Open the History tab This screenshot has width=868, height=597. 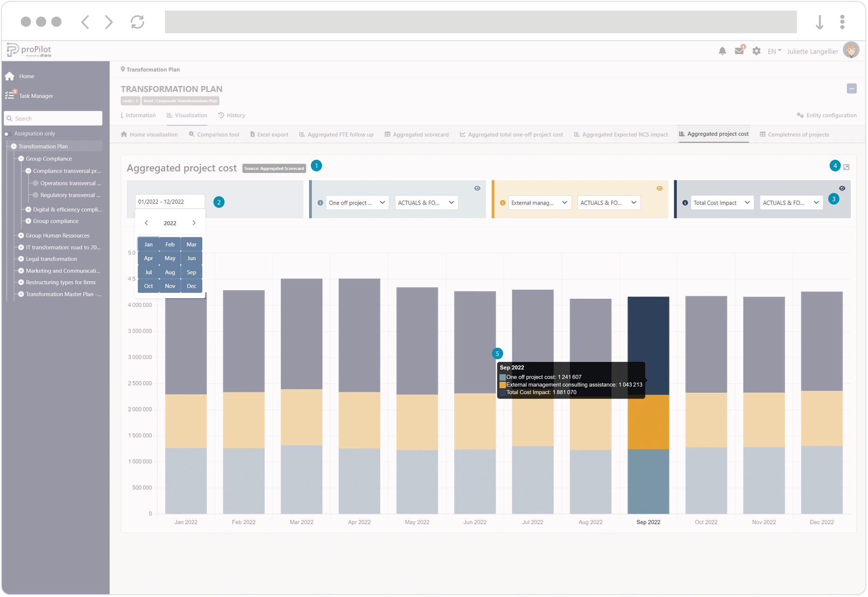pyautogui.click(x=232, y=115)
